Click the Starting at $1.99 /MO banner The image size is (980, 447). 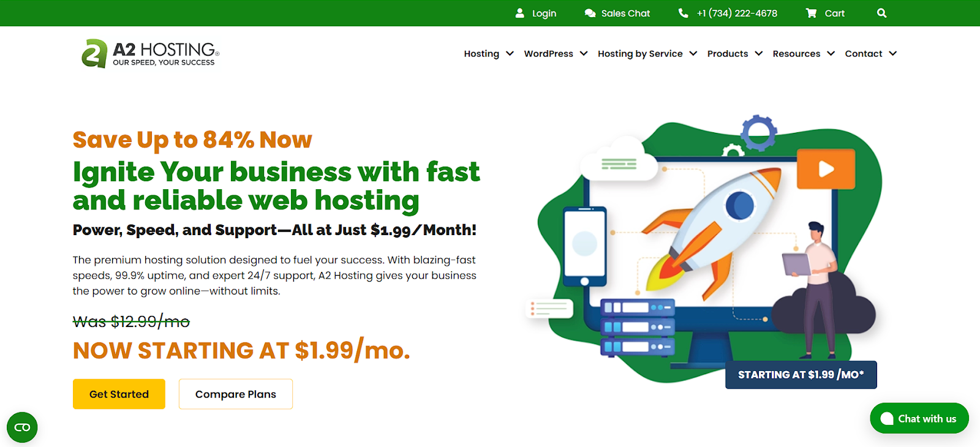[x=801, y=375]
